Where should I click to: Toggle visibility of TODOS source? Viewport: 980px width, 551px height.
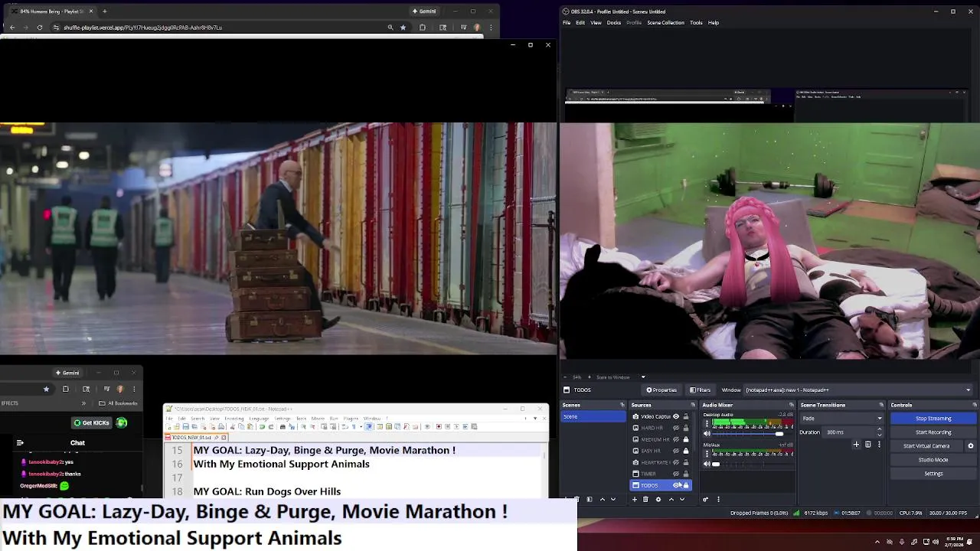point(676,485)
